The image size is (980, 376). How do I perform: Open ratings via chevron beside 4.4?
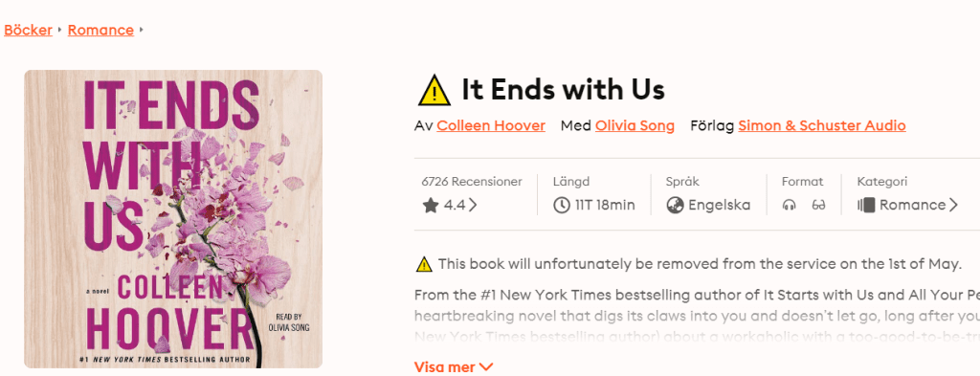tap(473, 205)
